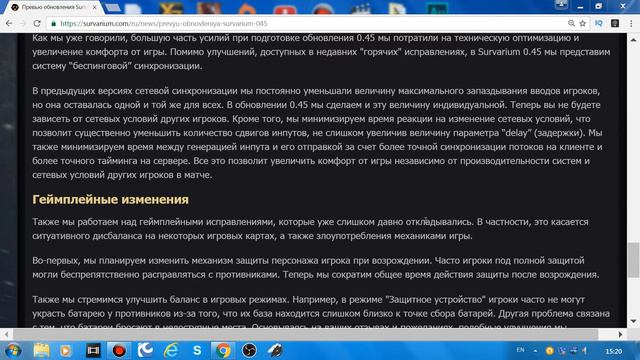
Task: Open the 15:20 system clock
Action: 613,351
